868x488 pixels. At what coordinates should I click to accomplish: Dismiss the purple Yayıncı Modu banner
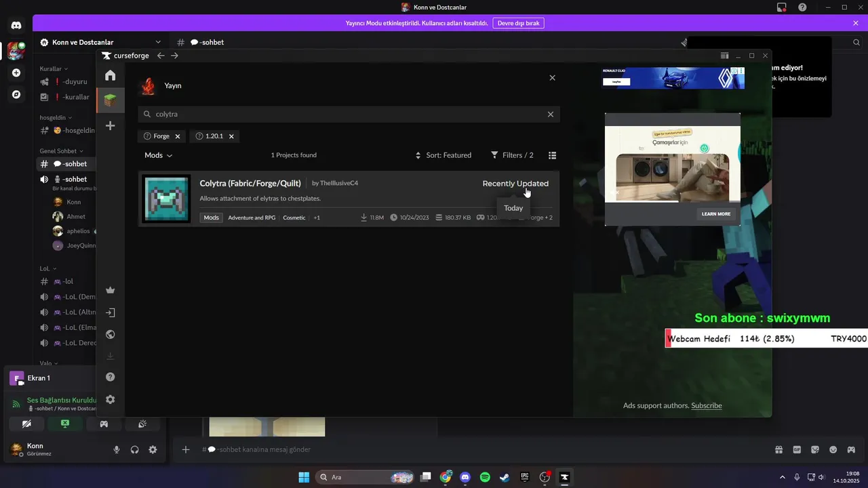click(856, 23)
